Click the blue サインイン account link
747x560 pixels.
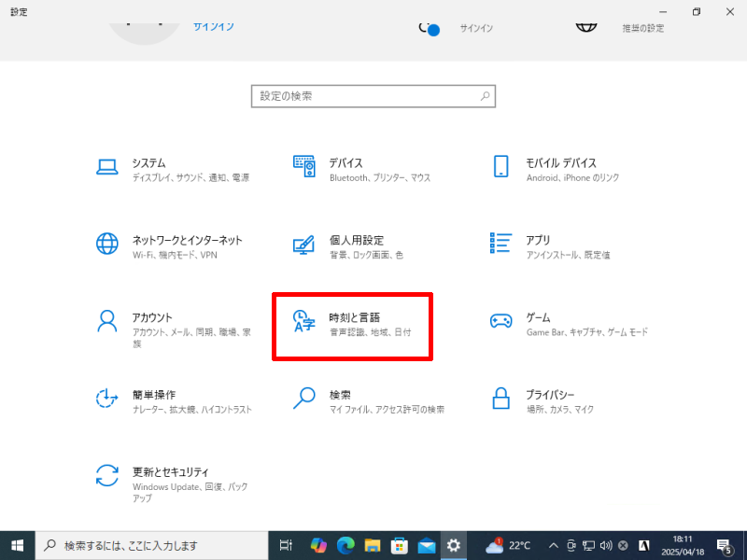coord(214,27)
